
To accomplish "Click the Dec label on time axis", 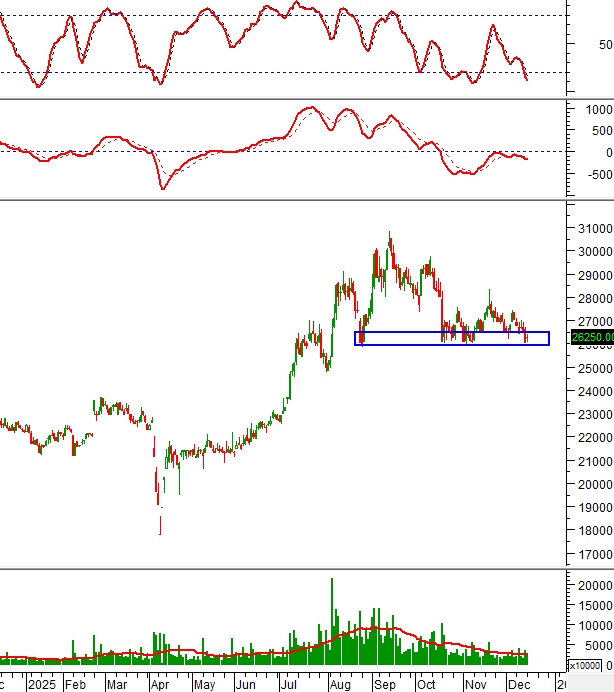I will 518,684.
